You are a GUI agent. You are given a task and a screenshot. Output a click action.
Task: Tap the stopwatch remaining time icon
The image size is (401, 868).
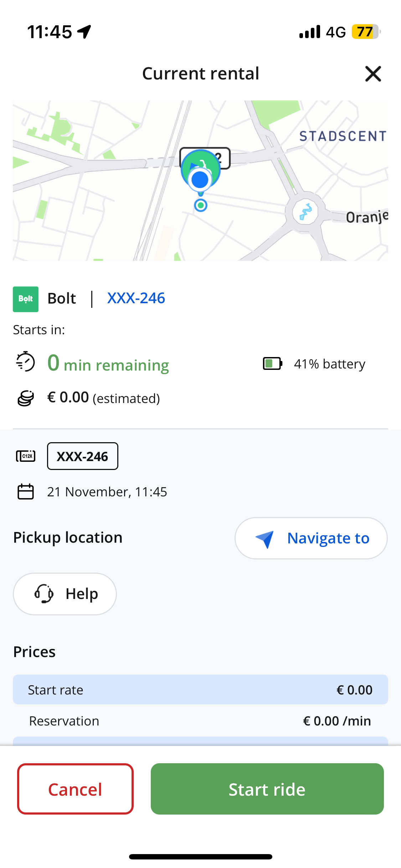25,362
